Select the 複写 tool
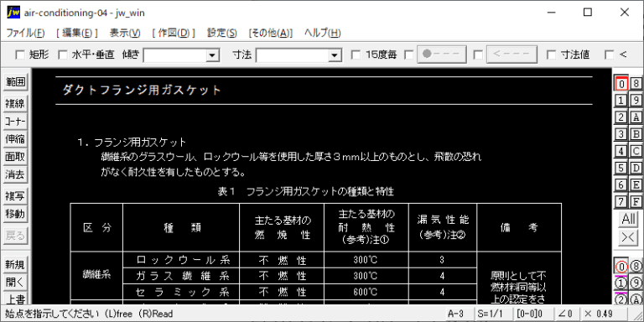The height and width of the screenshot is (322, 644). pyautogui.click(x=15, y=196)
